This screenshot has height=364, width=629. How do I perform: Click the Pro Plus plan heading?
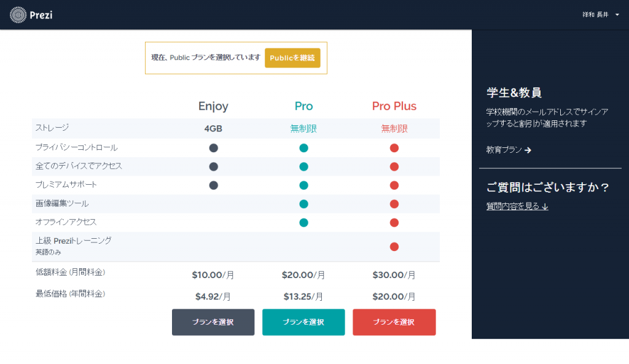pos(394,106)
